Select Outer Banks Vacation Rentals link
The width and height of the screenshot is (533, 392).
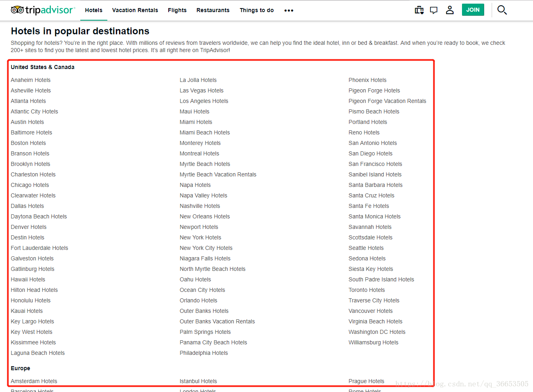(x=217, y=321)
